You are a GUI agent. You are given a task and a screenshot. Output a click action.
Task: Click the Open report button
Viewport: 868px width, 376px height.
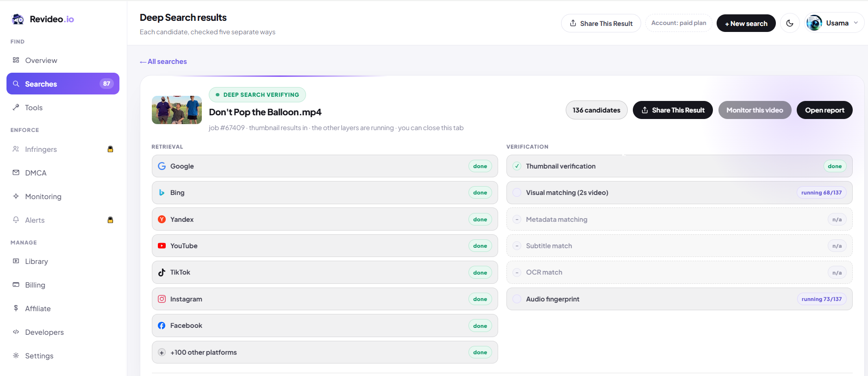coord(824,110)
